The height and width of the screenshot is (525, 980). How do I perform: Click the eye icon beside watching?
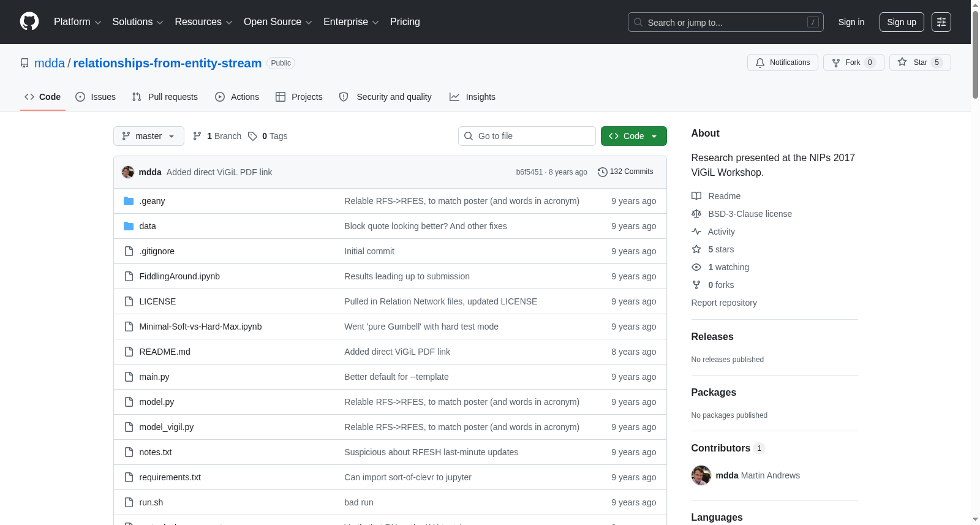pos(696,267)
